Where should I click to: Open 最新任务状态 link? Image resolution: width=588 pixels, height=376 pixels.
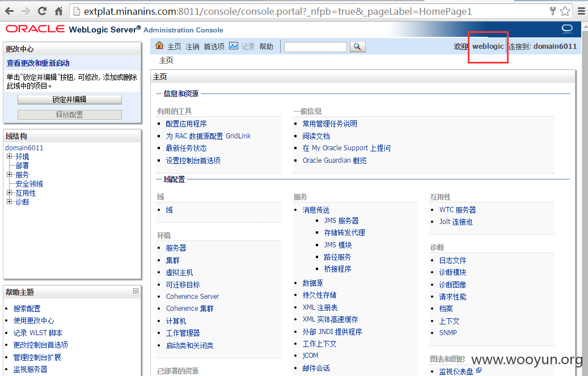(x=187, y=148)
